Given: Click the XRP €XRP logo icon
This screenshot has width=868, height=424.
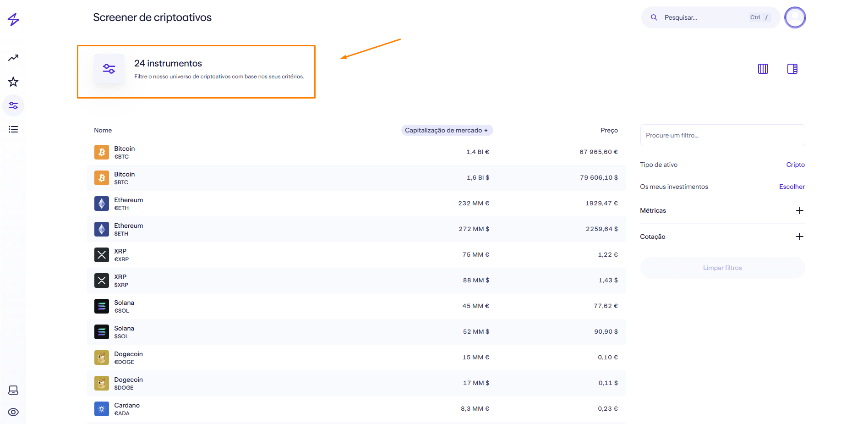Looking at the screenshot, I should (x=102, y=255).
